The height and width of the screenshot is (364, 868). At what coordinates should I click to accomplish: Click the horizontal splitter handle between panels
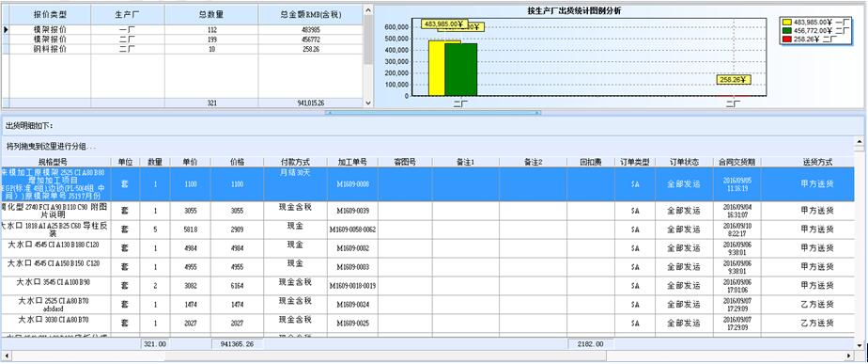pos(433,113)
